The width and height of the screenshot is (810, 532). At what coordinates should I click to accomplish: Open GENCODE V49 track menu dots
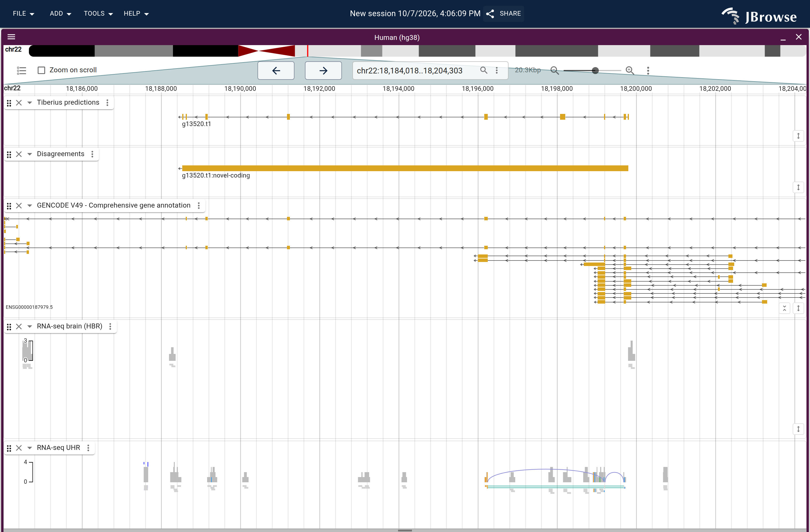(199, 206)
